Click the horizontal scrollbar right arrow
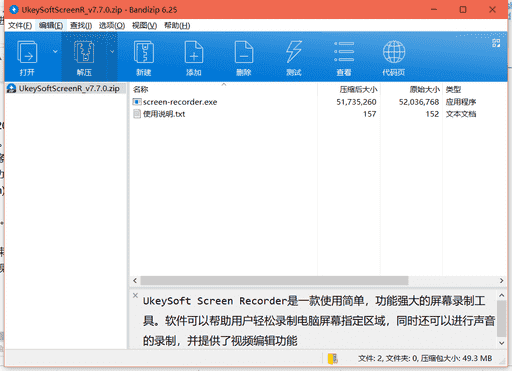The height and width of the screenshot is (371, 512). 501,281
